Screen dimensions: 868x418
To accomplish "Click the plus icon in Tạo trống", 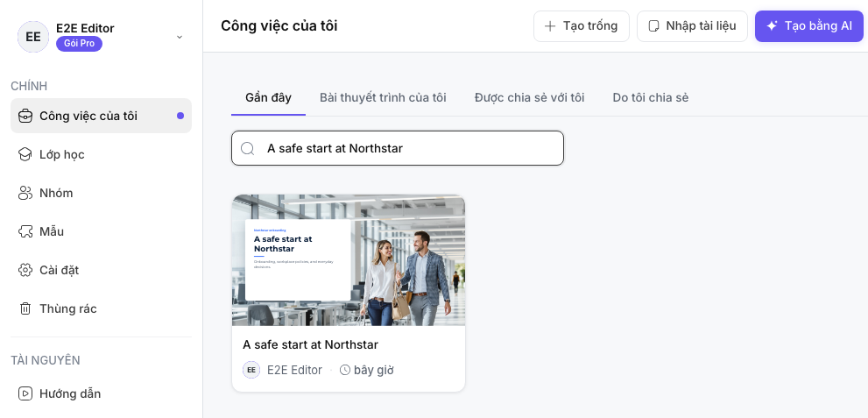I will click(x=550, y=26).
